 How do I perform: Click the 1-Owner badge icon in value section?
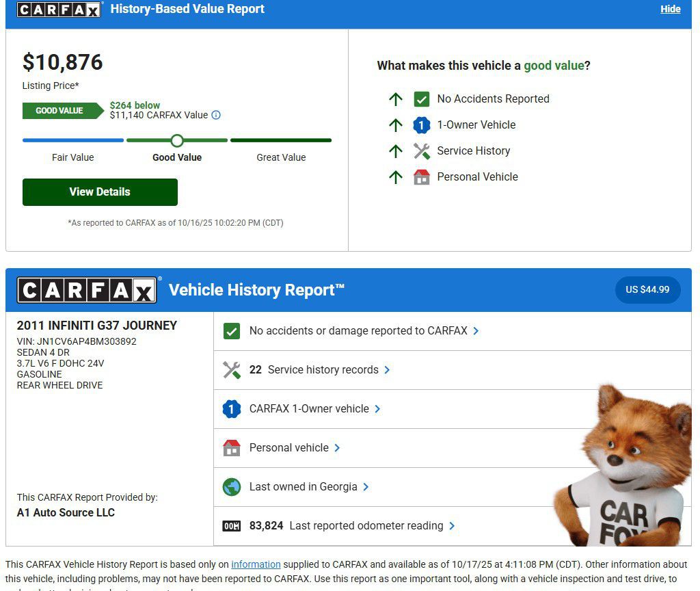(422, 125)
